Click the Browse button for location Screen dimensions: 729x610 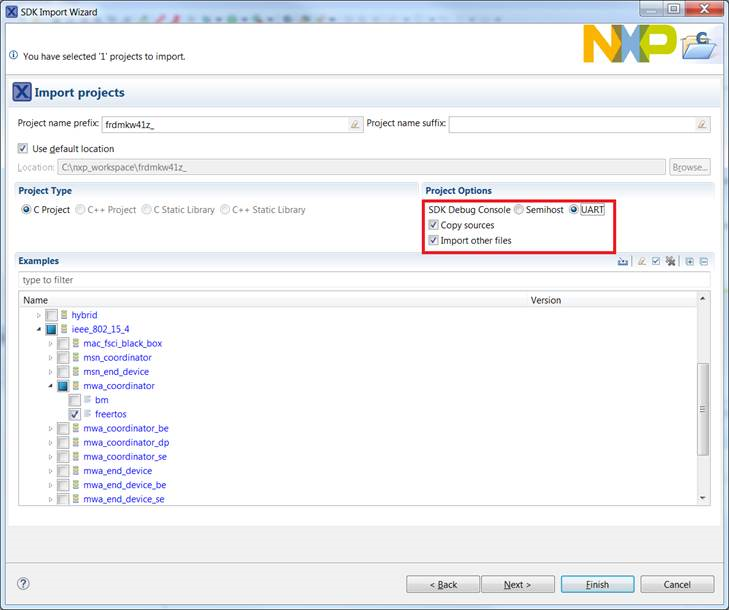690,167
